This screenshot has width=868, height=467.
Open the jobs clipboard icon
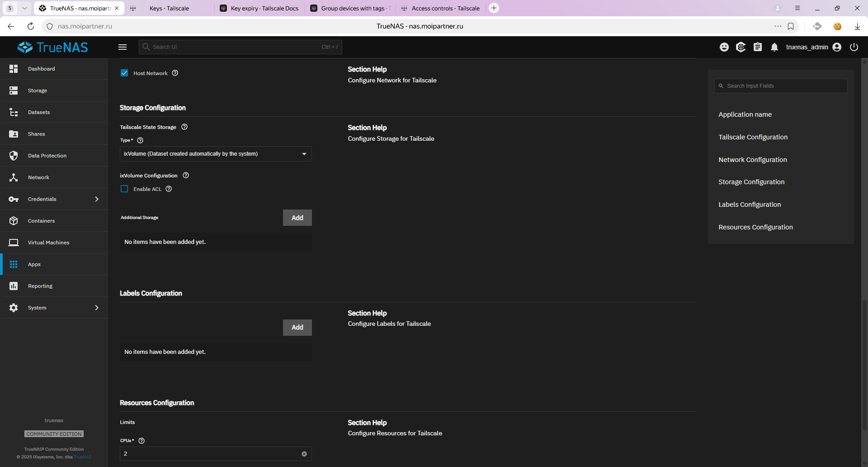758,47
